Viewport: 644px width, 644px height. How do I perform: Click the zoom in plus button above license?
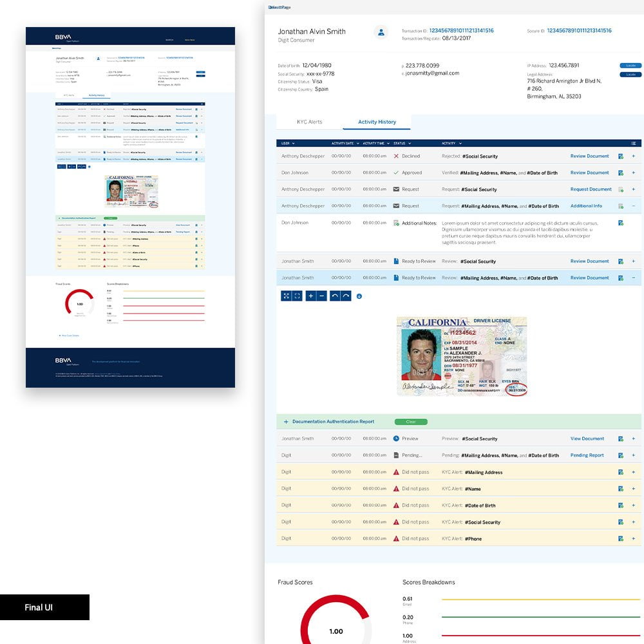click(311, 296)
